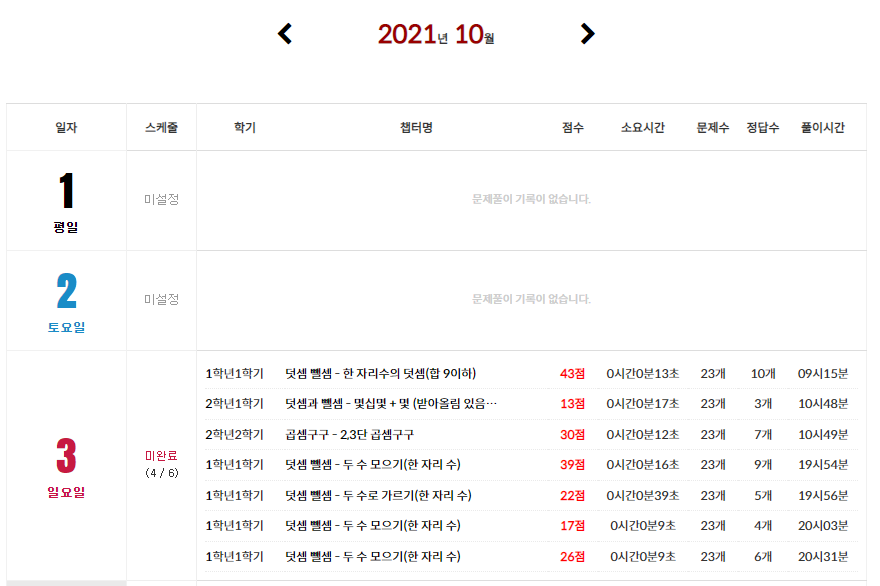The width and height of the screenshot is (880, 586).
Task: Open 두 수 모으기 row scored 26점
Action: pyautogui.click(x=373, y=557)
